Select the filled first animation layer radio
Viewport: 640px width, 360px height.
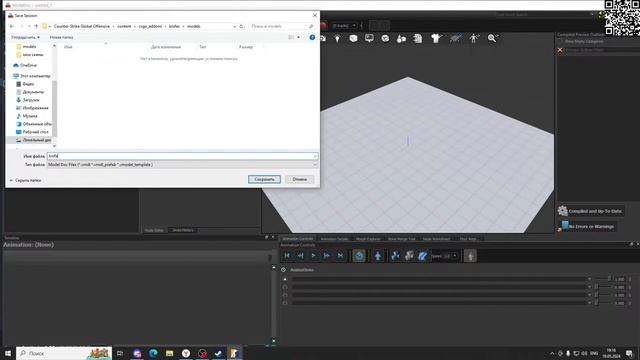pos(285,279)
